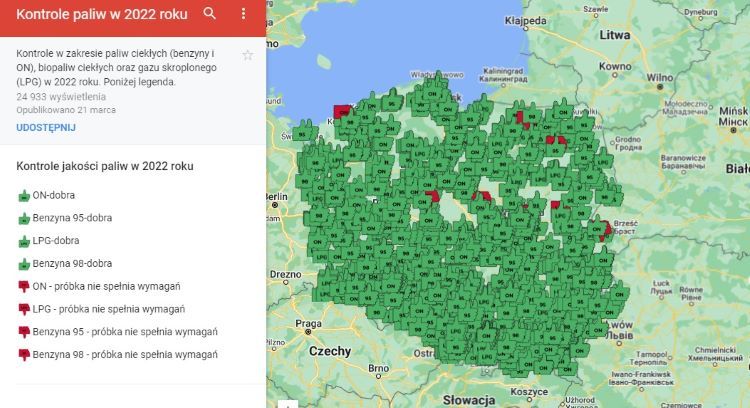The height and width of the screenshot is (408, 750).
Task: Click 'LPG - próbka nie spełnia wymagań' label
Action: (109, 309)
